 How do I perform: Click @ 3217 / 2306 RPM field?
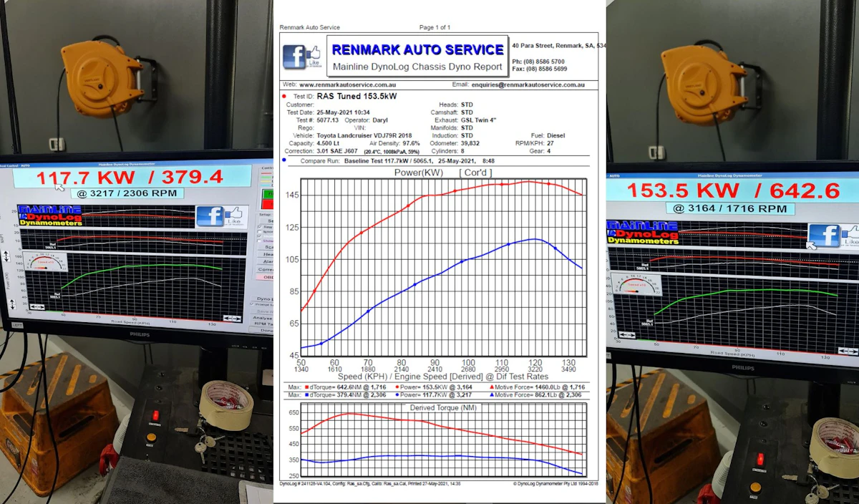point(127,193)
